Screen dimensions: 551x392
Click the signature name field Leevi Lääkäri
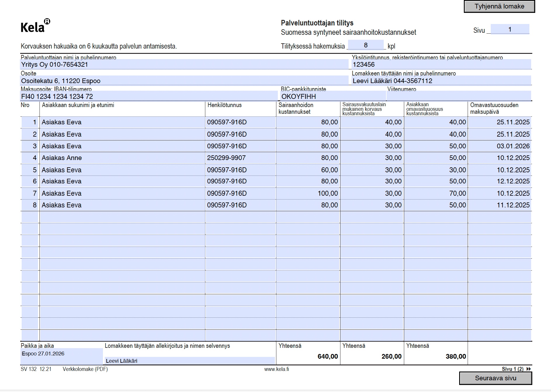pos(190,361)
